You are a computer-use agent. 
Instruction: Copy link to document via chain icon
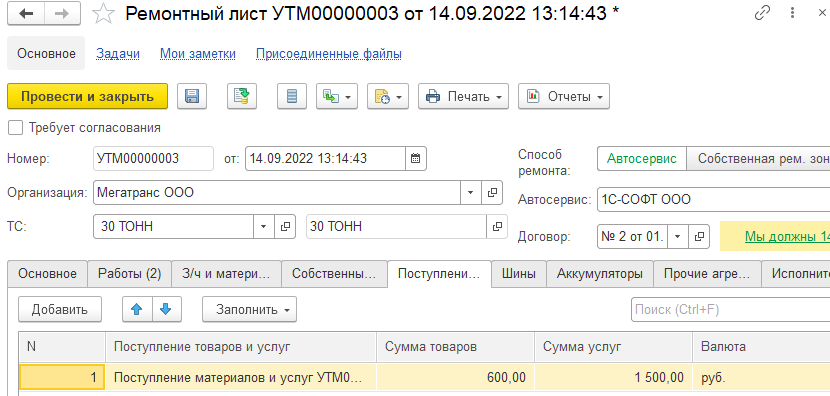[762, 14]
